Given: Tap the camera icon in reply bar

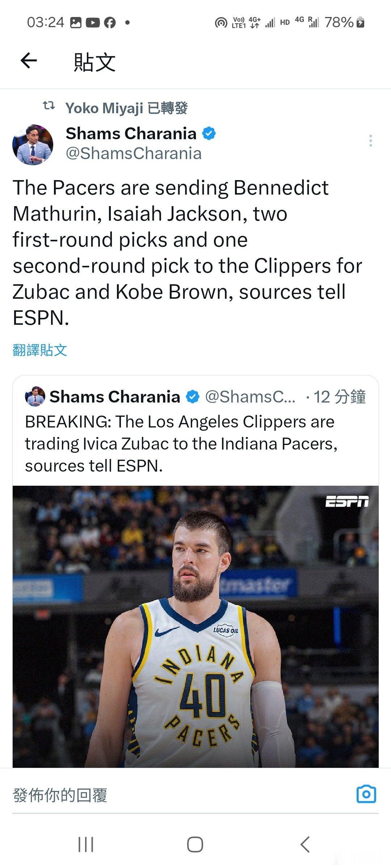Looking at the screenshot, I should pos(366,795).
